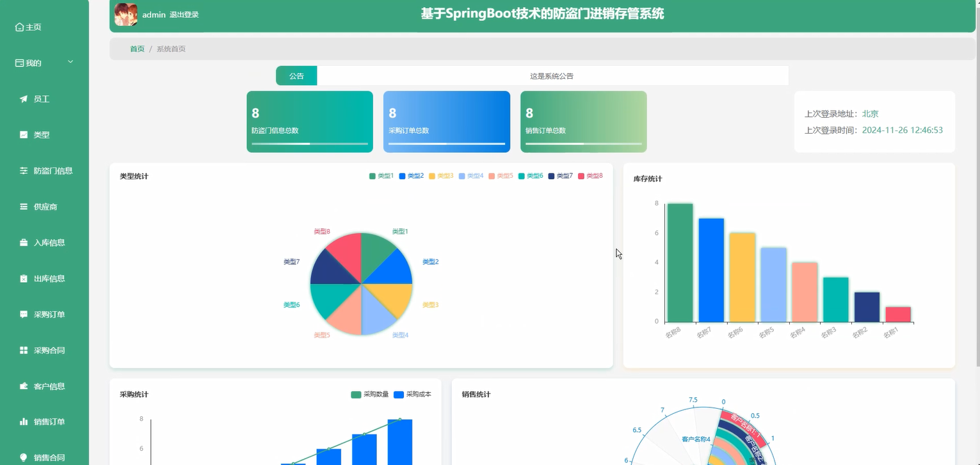Click the 入库信息 inbound icon
Viewport: 980px width, 465px height.
(x=22, y=242)
